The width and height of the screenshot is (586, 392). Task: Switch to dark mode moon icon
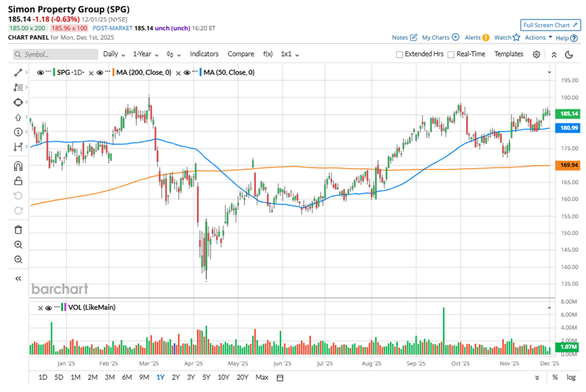pos(569,55)
